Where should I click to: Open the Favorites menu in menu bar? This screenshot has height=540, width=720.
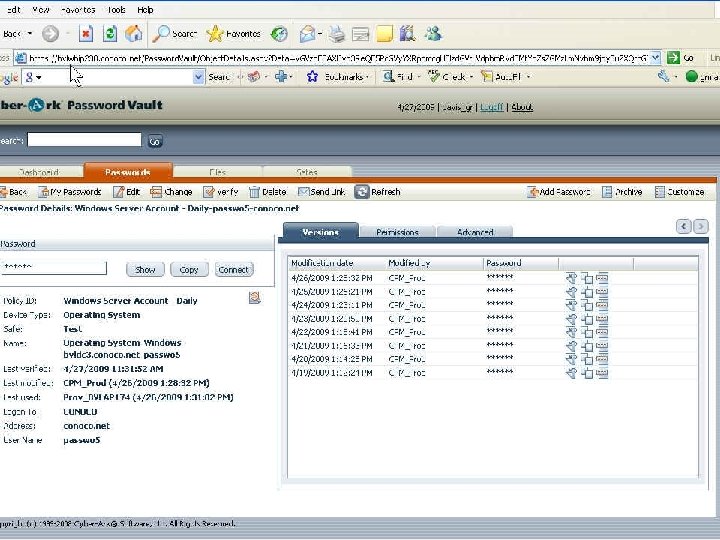78,10
